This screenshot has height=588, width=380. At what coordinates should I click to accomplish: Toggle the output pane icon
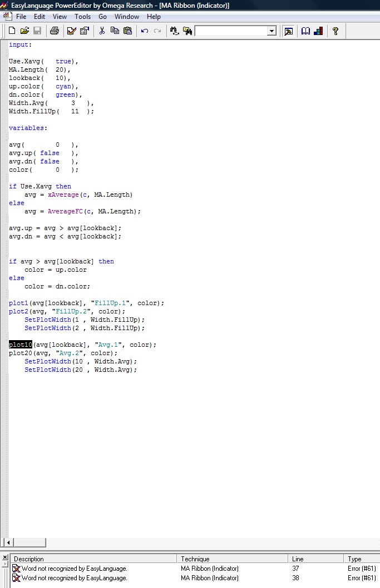coord(288,31)
